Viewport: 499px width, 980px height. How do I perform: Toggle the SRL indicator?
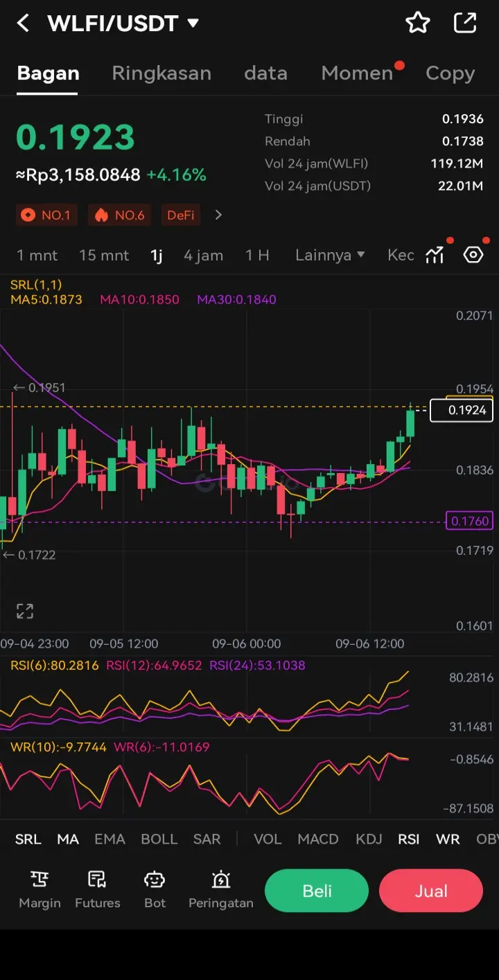(x=28, y=839)
